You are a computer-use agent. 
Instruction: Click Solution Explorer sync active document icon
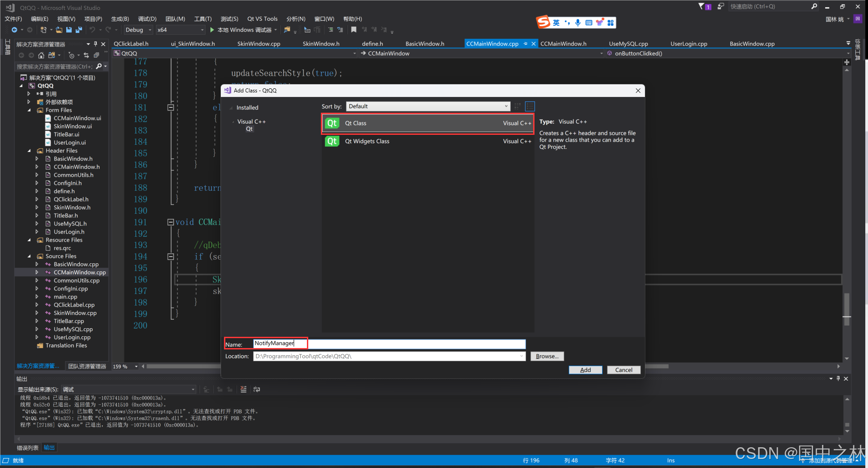[86, 55]
